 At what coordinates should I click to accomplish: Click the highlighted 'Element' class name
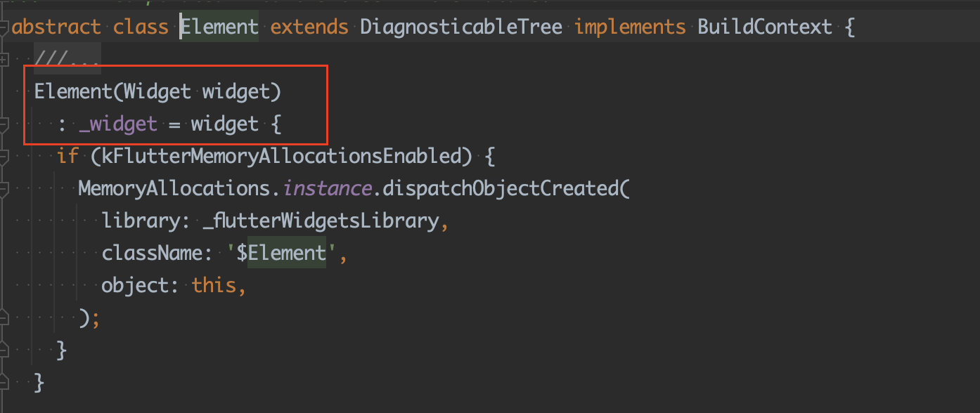220,27
